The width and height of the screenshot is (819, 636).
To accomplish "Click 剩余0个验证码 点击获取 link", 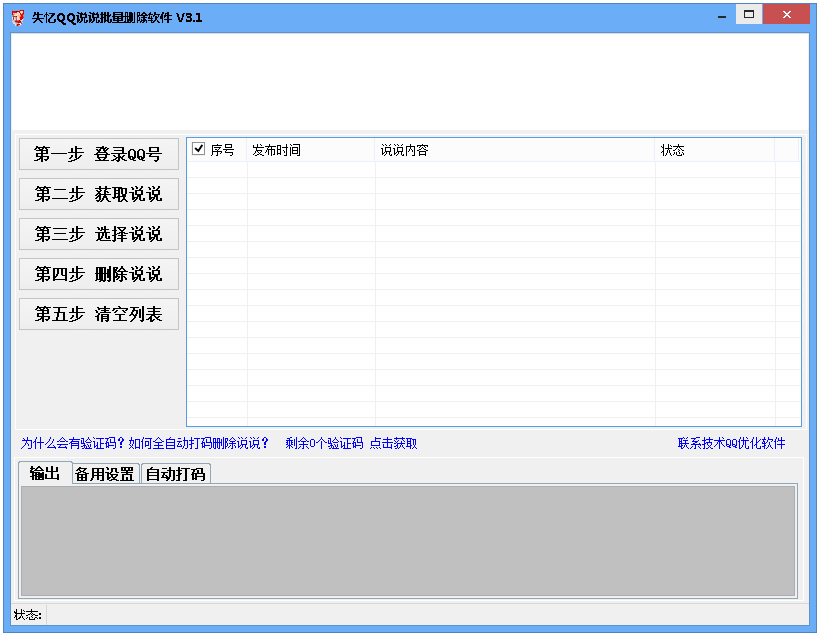I will coord(351,443).
